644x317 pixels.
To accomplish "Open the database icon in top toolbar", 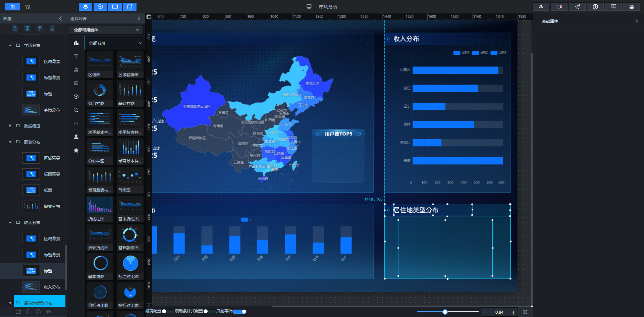I will 130,7.
